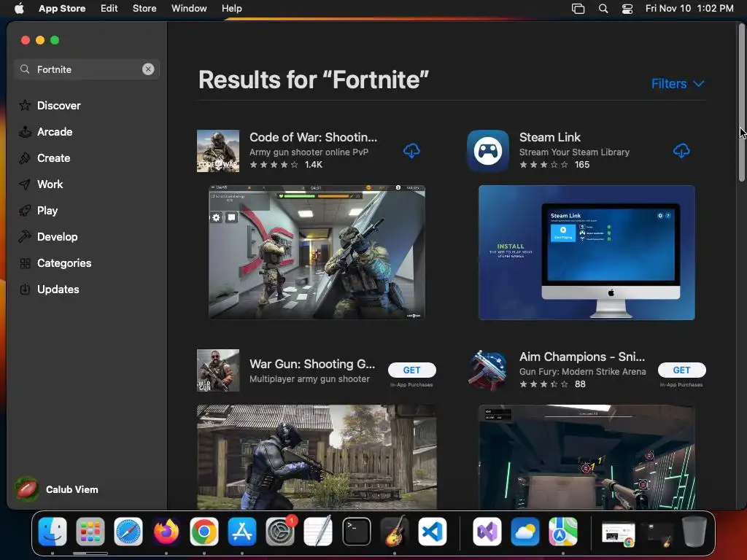Image resolution: width=747 pixels, height=560 pixels.
Task: Open Calub Viem account profile
Action: tap(56, 489)
